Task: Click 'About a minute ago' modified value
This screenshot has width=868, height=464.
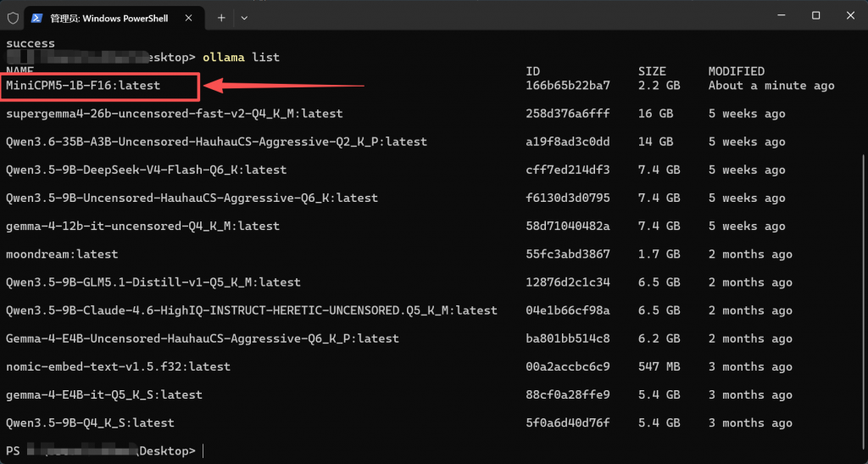Action: [771, 86]
